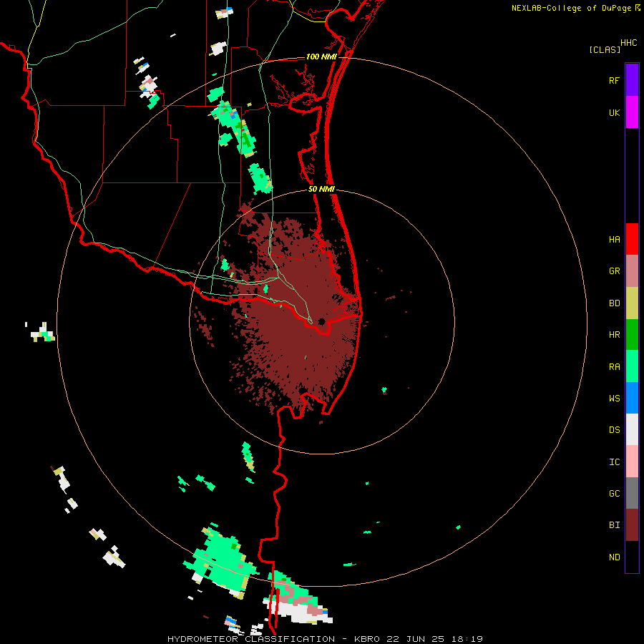
Task: Click the 'BI' legend label
Action: pyautogui.click(x=614, y=525)
